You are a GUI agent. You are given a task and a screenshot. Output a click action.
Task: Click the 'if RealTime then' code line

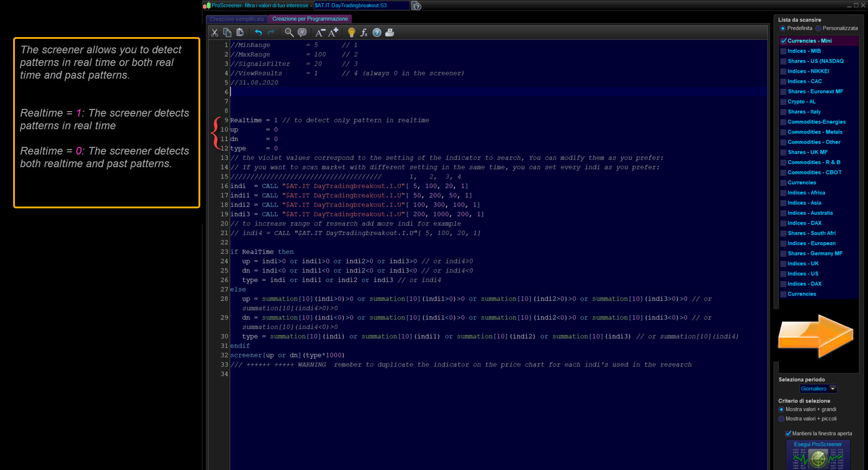click(x=262, y=252)
